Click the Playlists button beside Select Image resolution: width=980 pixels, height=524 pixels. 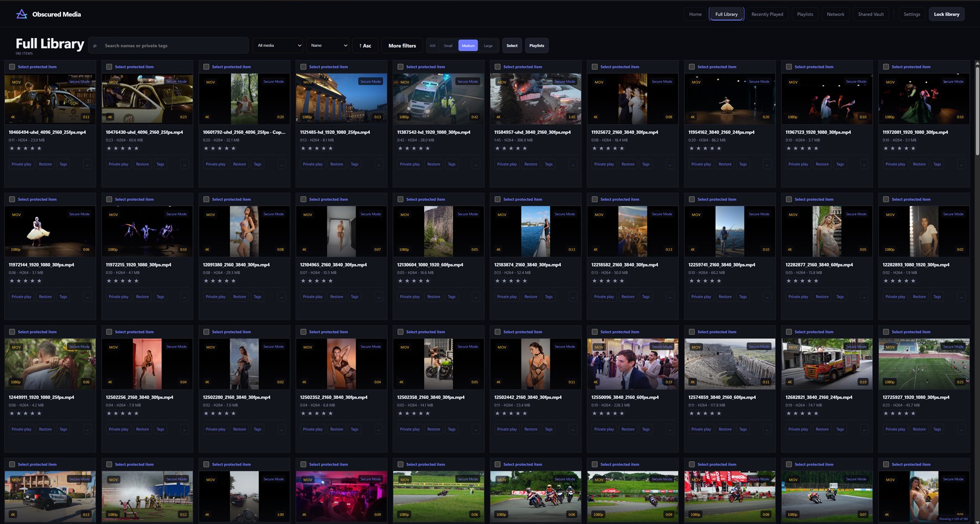pos(537,46)
